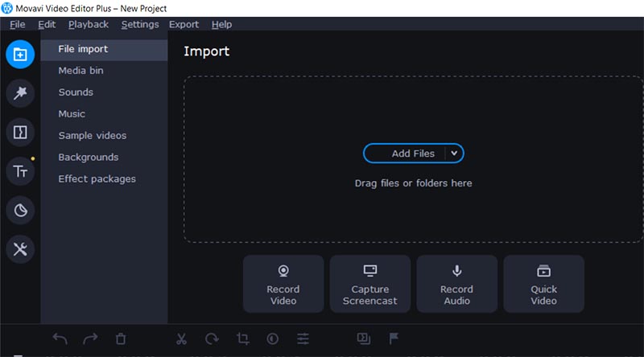
Task: Select the Split scissors tool
Action: [181, 339]
